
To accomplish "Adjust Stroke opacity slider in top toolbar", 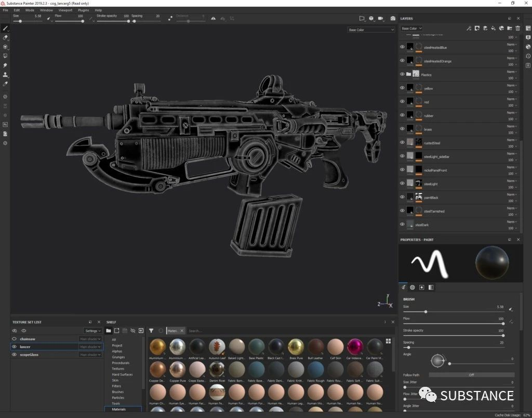I will coord(113,21).
